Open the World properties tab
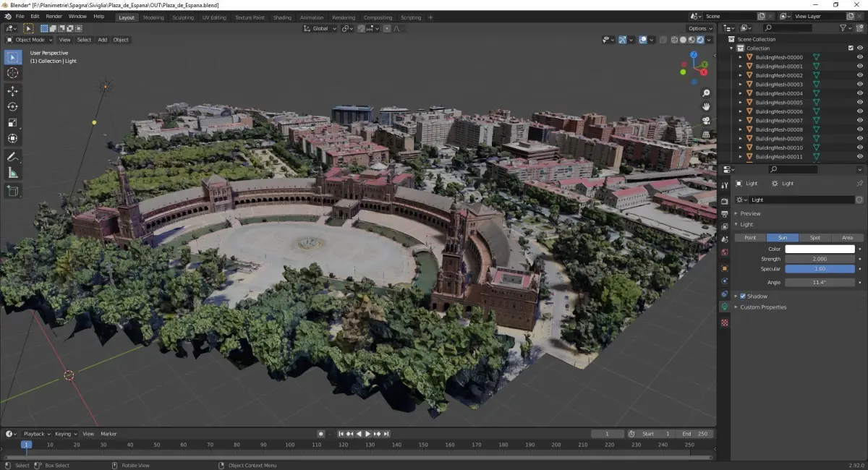The image size is (868, 470). click(x=725, y=252)
